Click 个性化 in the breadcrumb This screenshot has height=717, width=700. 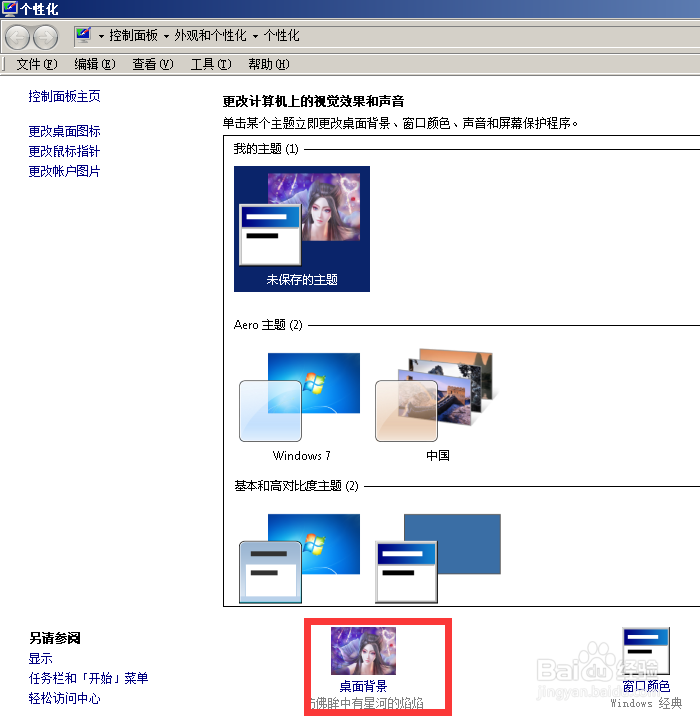pos(282,36)
